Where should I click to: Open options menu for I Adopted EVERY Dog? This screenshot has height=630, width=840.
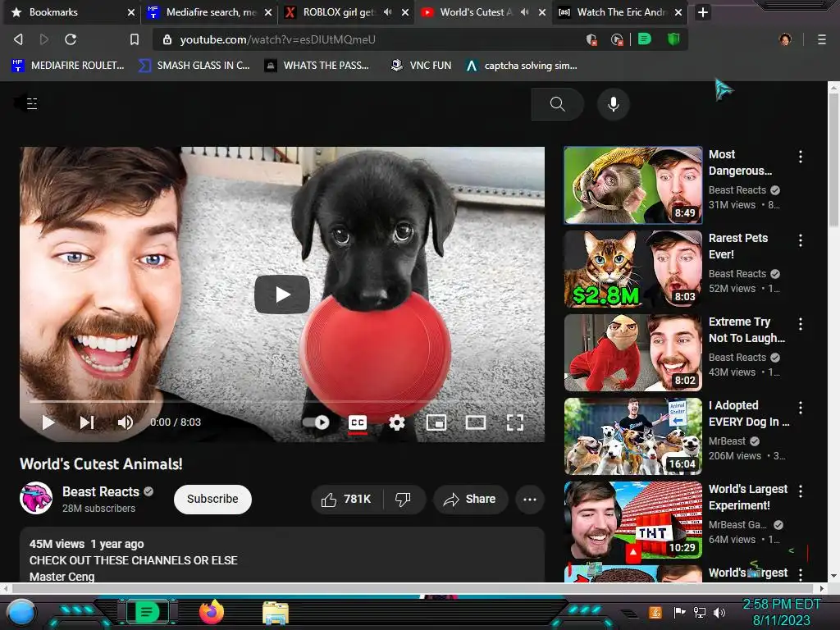[x=801, y=407]
